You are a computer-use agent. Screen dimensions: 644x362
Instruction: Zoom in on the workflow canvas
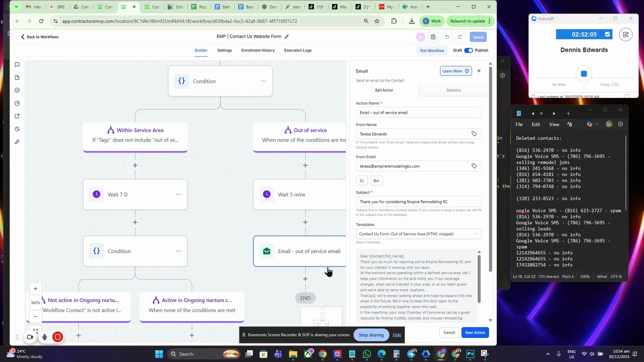pos(35,289)
